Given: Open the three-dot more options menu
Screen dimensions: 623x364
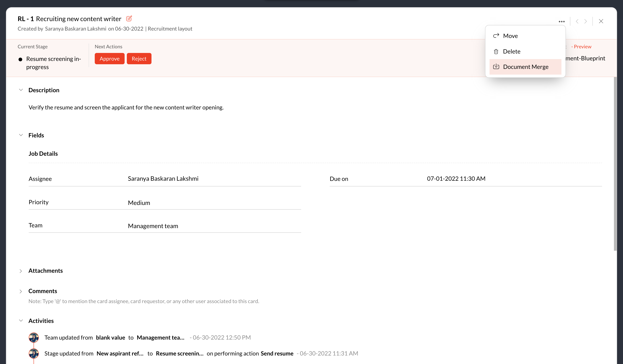Looking at the screenshot, I should tap(561, 21).
